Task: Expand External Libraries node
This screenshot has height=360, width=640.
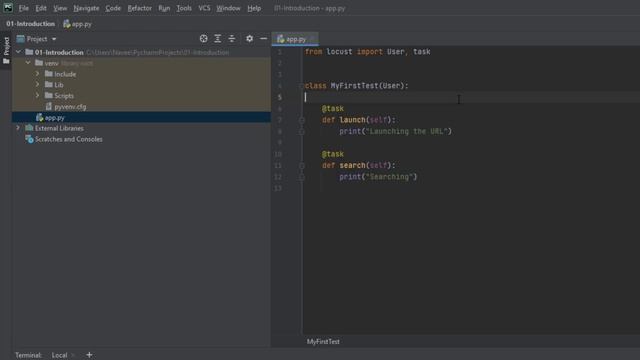Action: pos(18,128)
